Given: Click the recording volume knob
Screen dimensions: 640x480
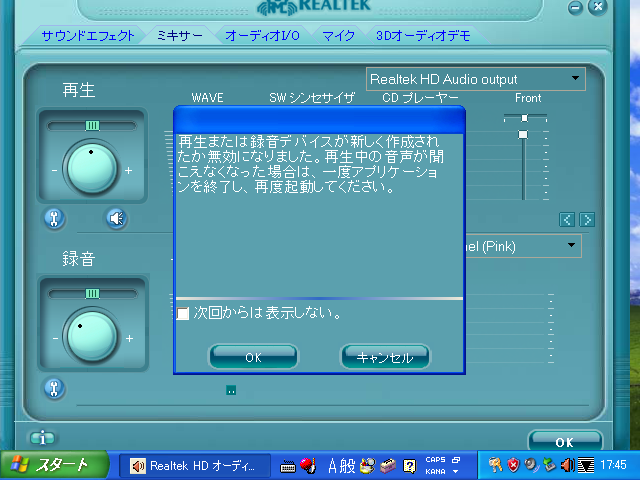Looking at the screenshot, I should pyautogui.click(x=92, y=337).
